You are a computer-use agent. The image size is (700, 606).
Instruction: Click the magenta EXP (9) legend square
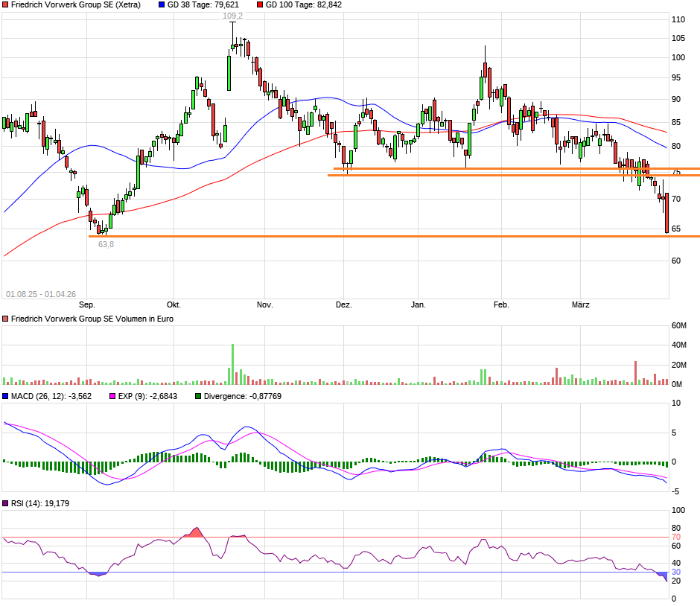coord(113,397)
